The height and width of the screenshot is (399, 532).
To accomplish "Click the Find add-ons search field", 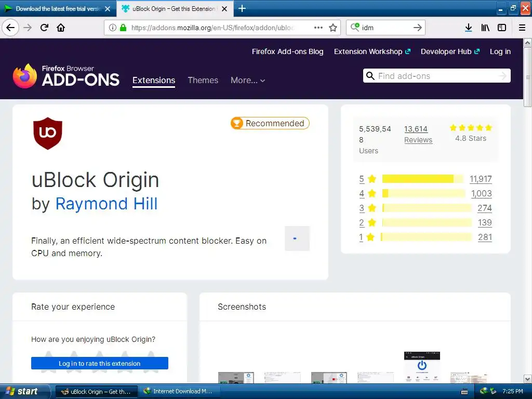I will 436,76.
